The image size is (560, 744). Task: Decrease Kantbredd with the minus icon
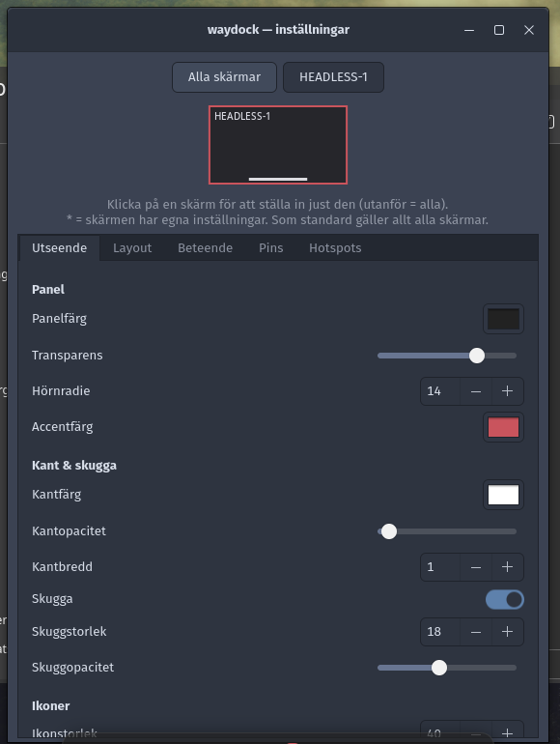click(x=476, y=567)
